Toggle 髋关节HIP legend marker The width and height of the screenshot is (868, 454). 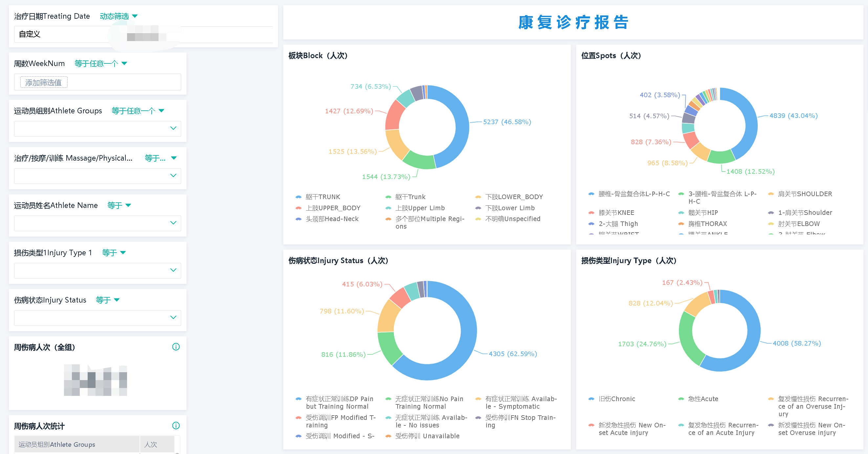(x=681, y=213)
